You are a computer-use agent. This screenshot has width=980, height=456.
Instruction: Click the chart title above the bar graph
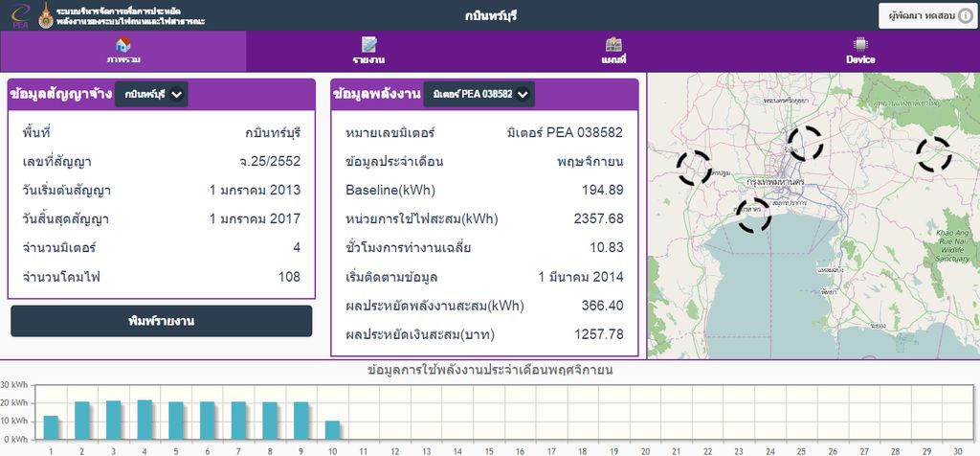490,369
